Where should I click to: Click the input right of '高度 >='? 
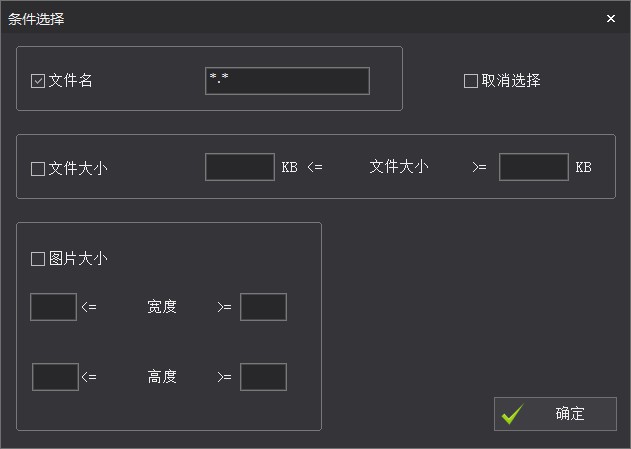click(263, 377)
